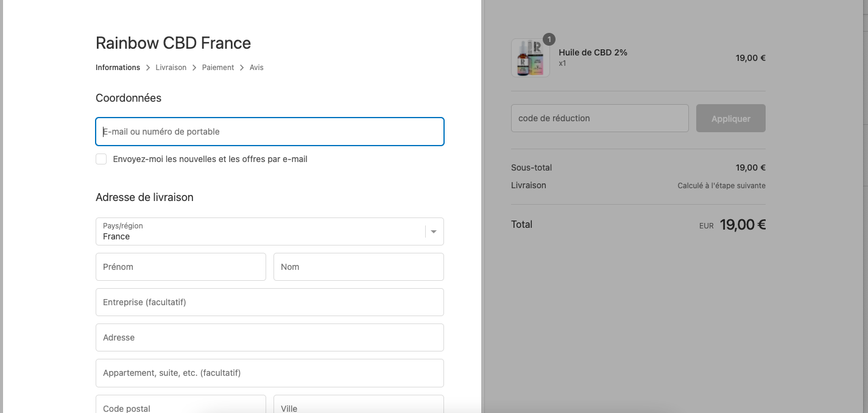The image size is (868, 413).
Task: Click the Nom input field
Action: [359, 267]
